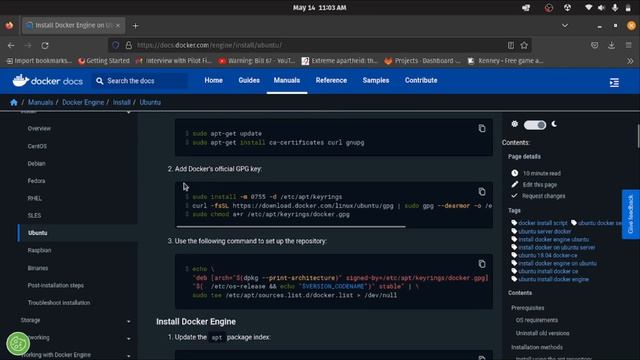Click the Edit this page link
Viewport: 640px width, 360px height.
point(540,185)
